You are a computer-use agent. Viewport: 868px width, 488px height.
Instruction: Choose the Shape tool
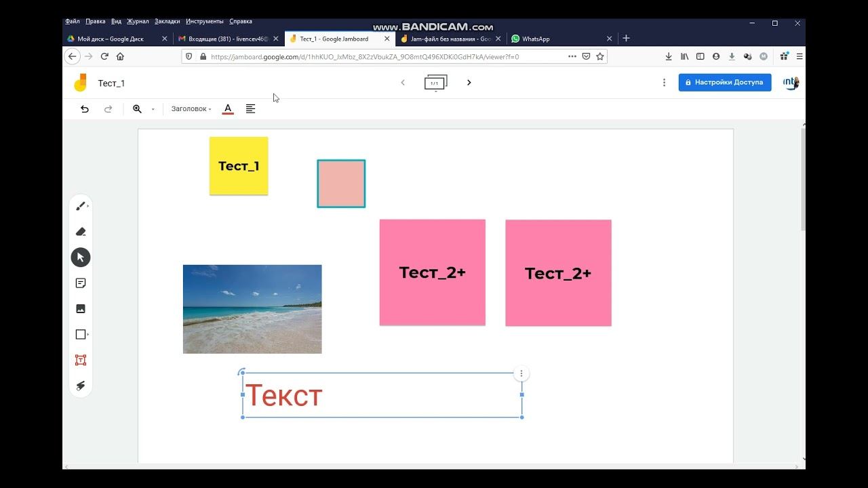pos(80,335)
